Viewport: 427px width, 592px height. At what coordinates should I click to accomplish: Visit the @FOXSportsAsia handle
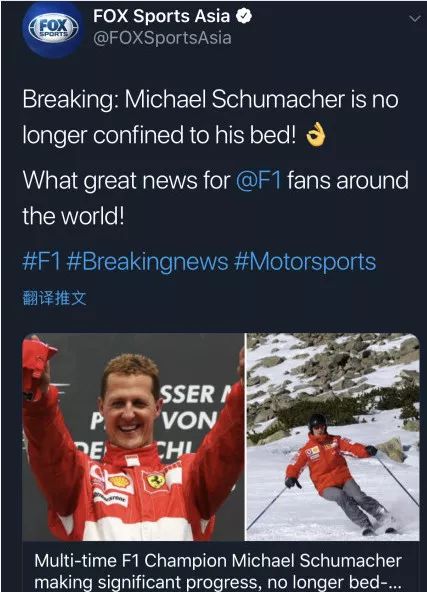[x=162, y=38]
